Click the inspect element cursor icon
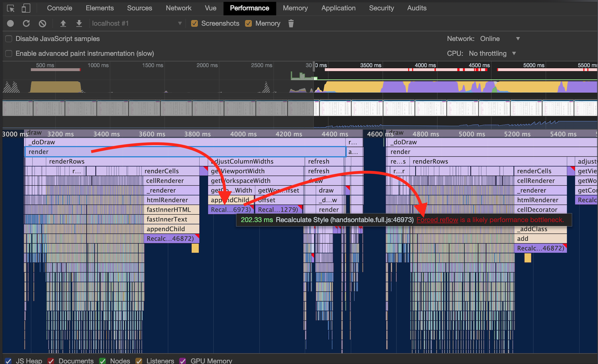 click(x=11, y=8)
